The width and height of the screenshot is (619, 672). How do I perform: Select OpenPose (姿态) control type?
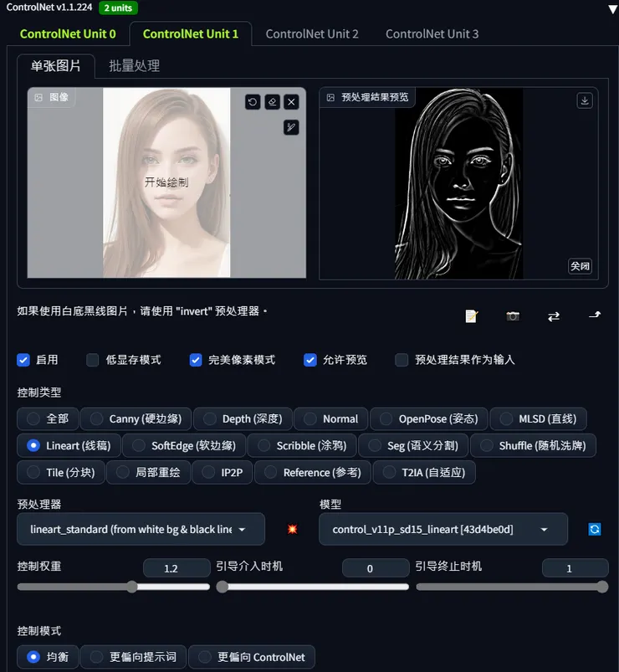coord(429,418)
